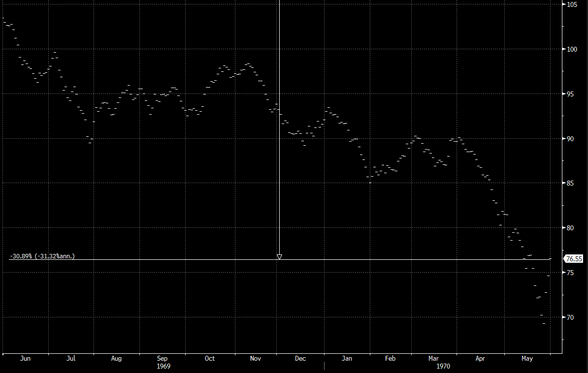The height and width of the screenshot is (373, 588).
Task: Click the May month label
Action: tap(527, 358)
